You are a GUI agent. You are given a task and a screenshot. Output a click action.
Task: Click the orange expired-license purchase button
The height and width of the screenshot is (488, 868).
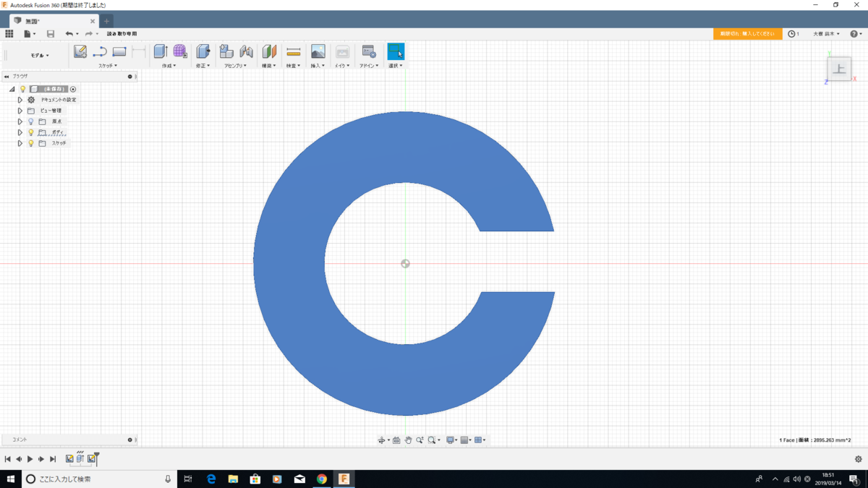coord(747,34)
